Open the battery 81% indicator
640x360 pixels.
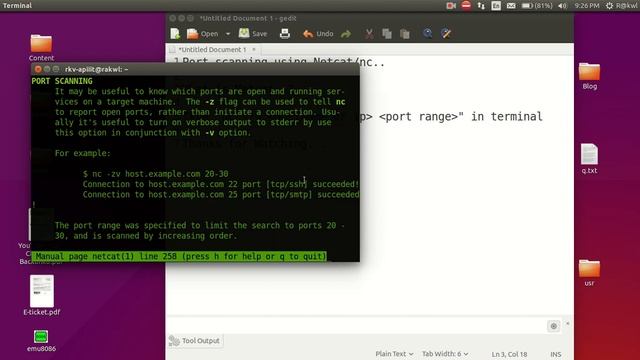click(537, 6)
